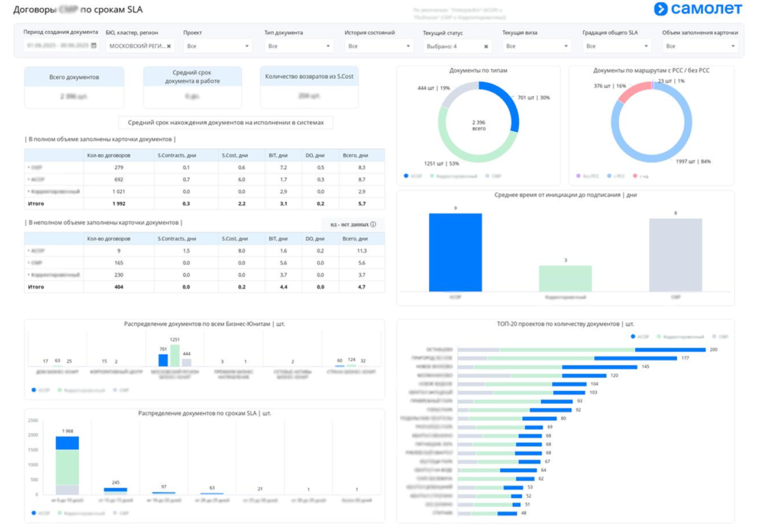
Task: Open the Текущая виза dropdown
Action: (x=537, y=46)
